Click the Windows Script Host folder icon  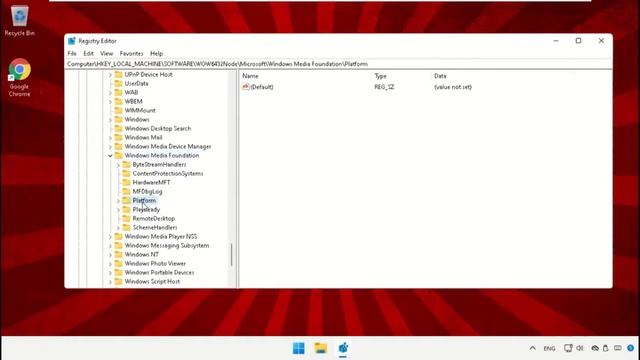[118, 281]
